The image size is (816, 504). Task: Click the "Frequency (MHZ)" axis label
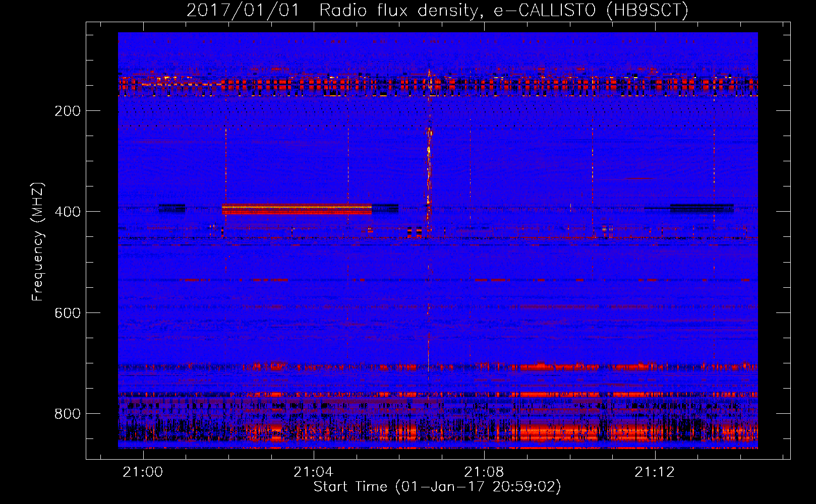coord(38,242)
